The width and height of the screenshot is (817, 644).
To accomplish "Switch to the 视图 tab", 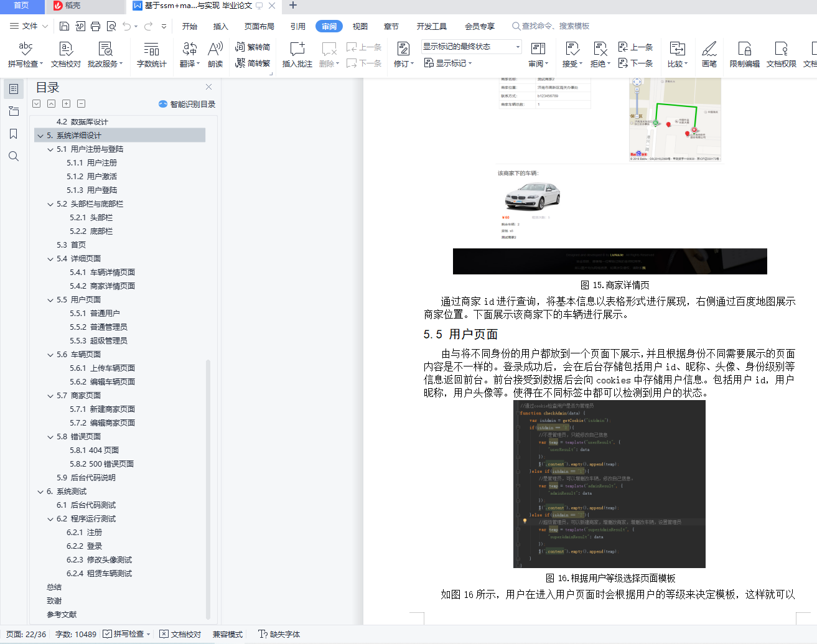I will 360,26.
